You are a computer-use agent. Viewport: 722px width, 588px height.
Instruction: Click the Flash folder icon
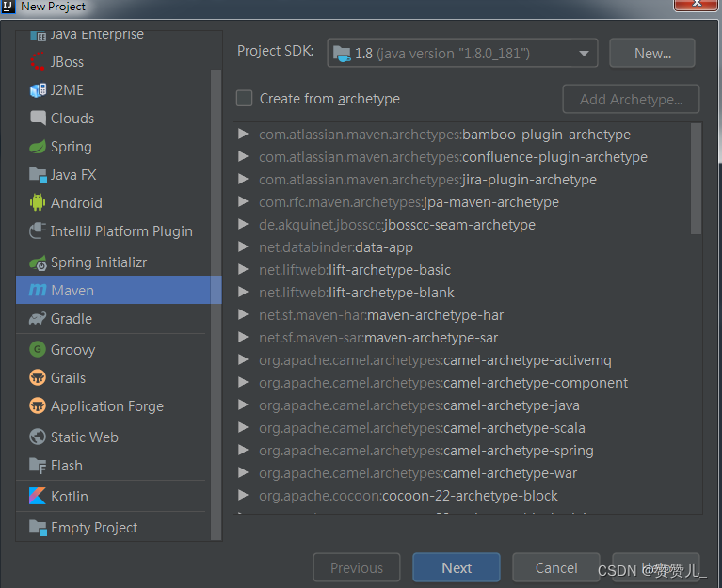pyautogui.click(x=38, y=466)
